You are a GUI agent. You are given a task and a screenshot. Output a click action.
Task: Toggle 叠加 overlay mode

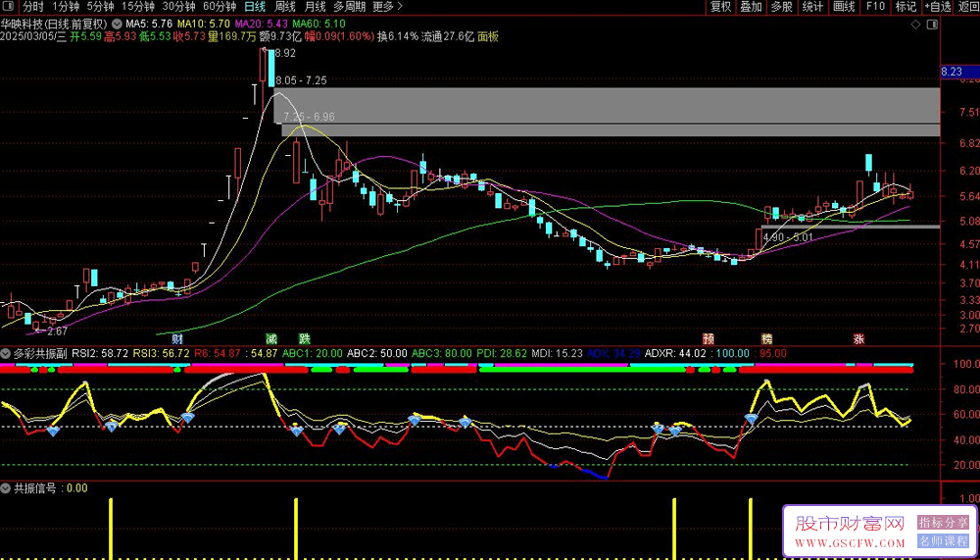tap(751, 7)
